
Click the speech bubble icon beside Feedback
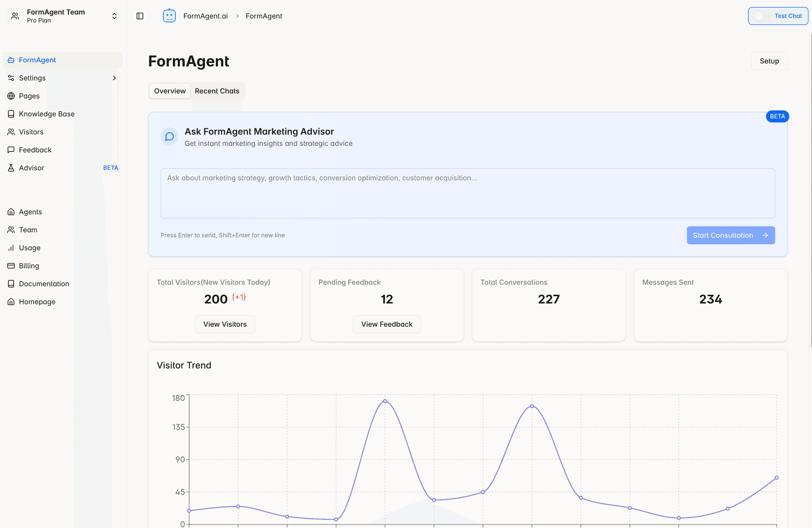(x=11, y=150)
